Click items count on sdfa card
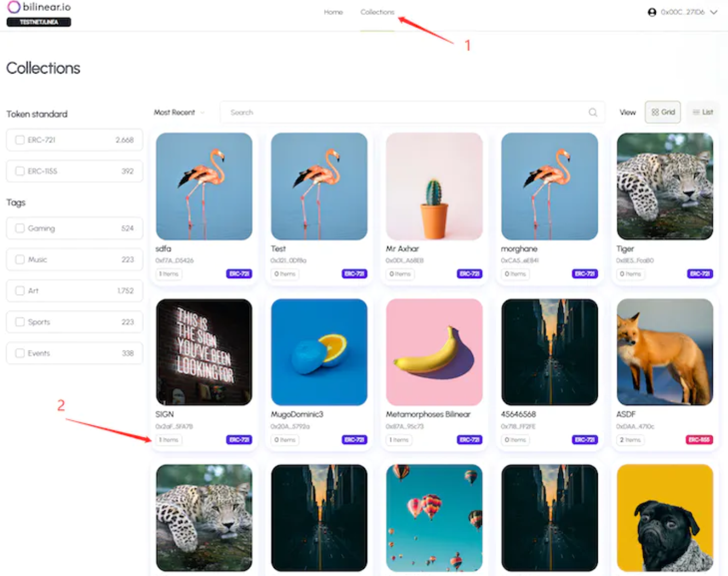 pyautogui.click(x=169, y=274)
